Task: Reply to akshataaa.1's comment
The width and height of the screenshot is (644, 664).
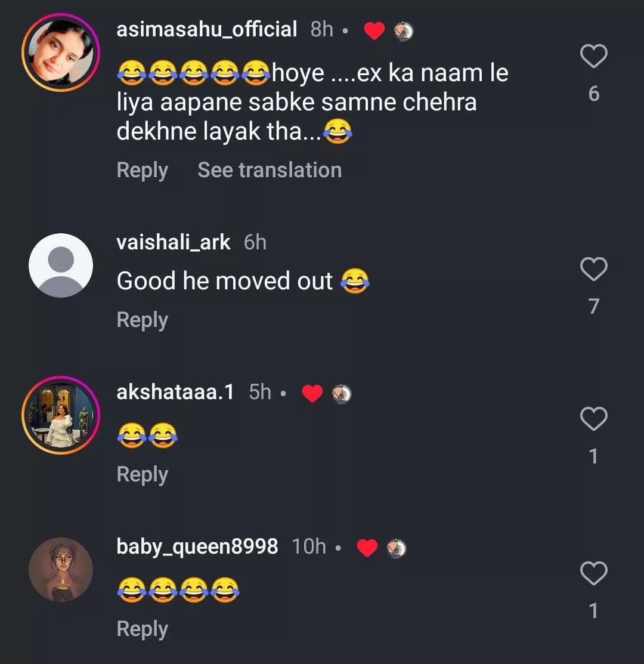Action: click(x=142, y=474)
